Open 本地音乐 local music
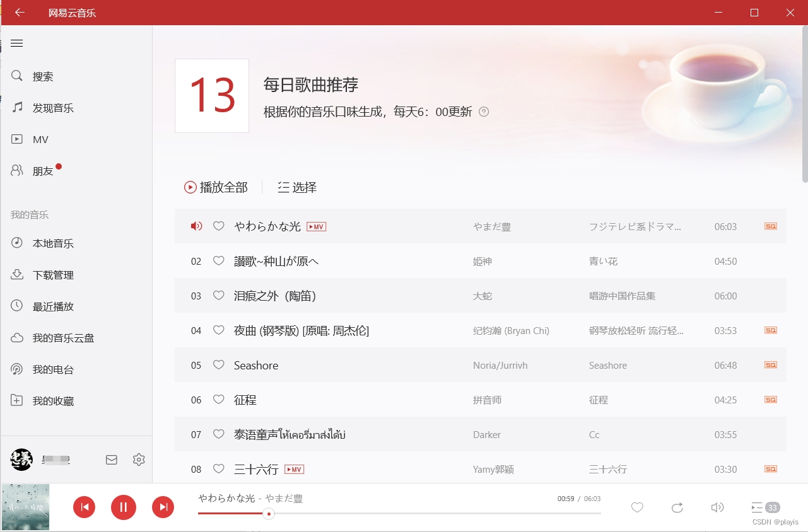 coord(76,243)
